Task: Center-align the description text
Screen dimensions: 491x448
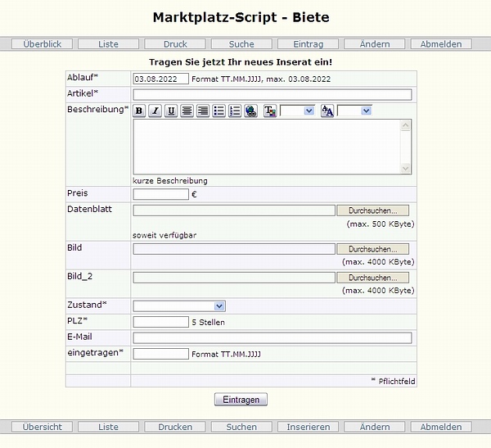Action: (187, 111)
